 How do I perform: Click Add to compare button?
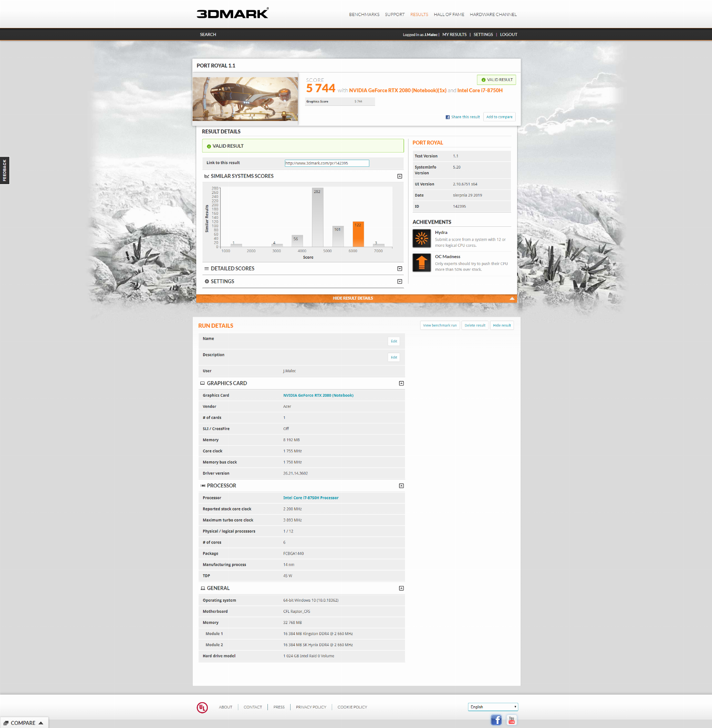pos(499,117)
